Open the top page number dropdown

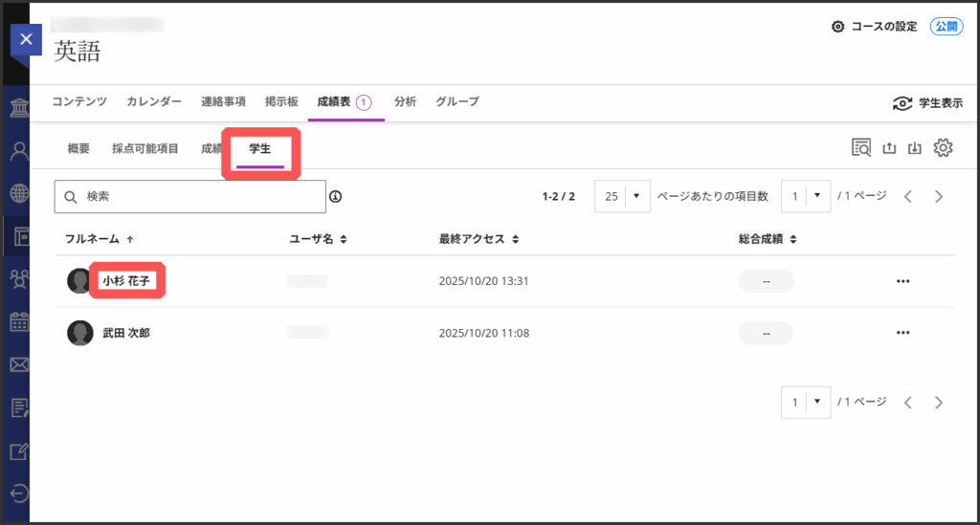pos(806,196)
